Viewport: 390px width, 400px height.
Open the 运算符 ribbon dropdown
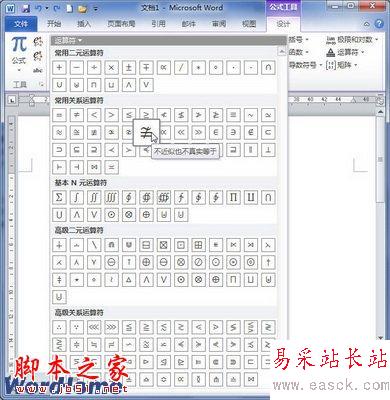(345, 52)
